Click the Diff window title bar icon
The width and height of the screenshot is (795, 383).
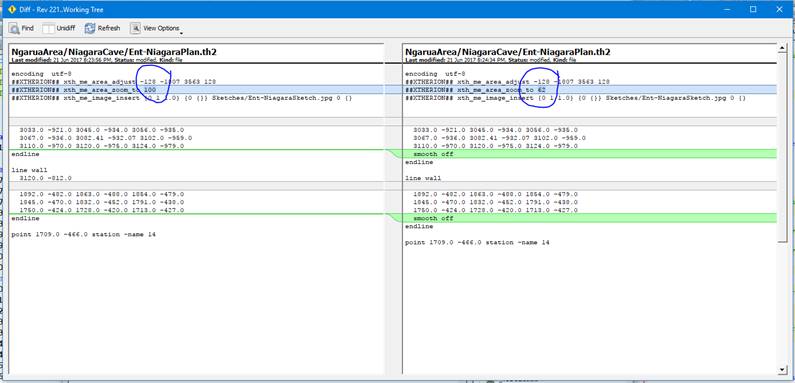tap(12, 9)
